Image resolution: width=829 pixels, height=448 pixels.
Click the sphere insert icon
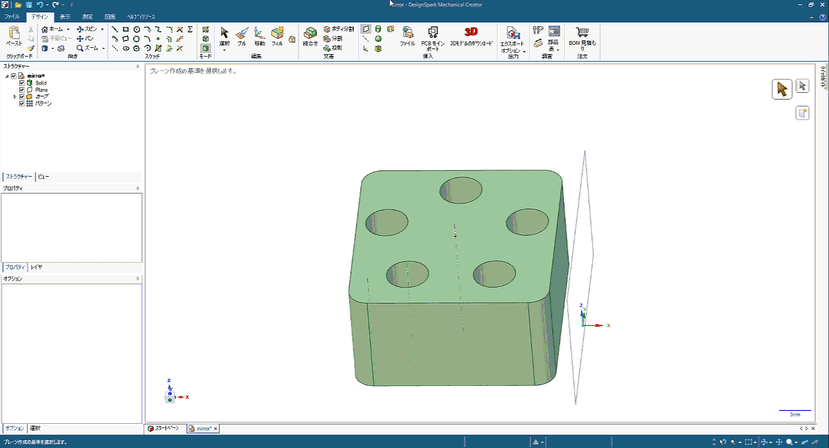(x=378, y=39)
